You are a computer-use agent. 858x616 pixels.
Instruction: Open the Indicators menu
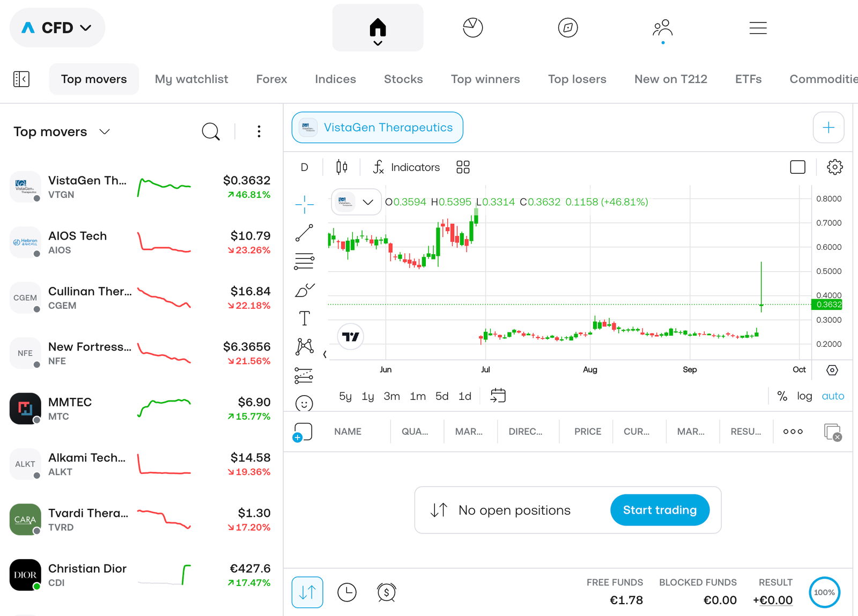click(406, 167)
